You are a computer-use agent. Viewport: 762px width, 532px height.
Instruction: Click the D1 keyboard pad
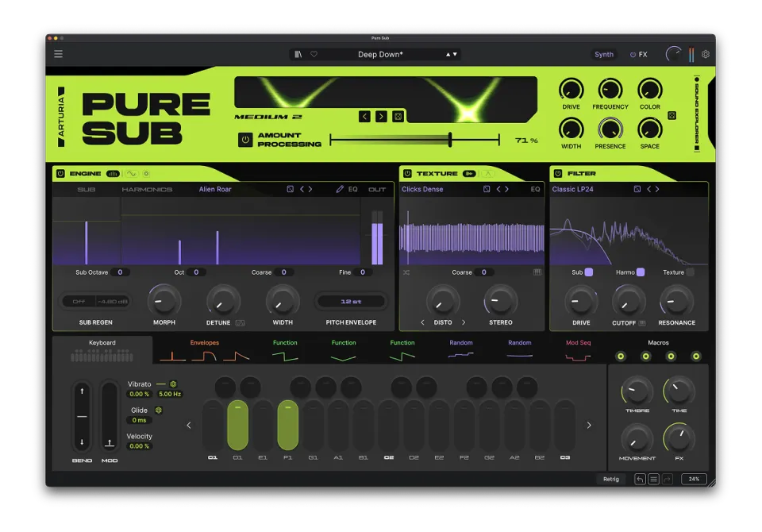pos(237,426)
